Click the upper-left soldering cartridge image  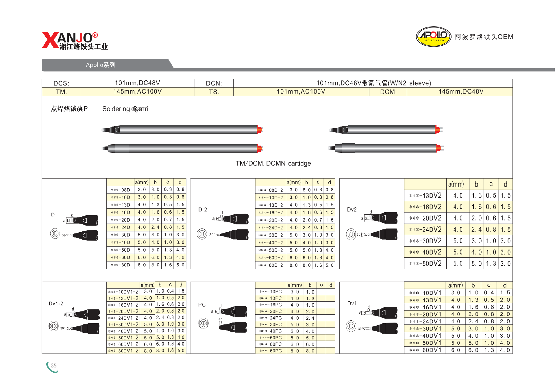pos(182,129)
